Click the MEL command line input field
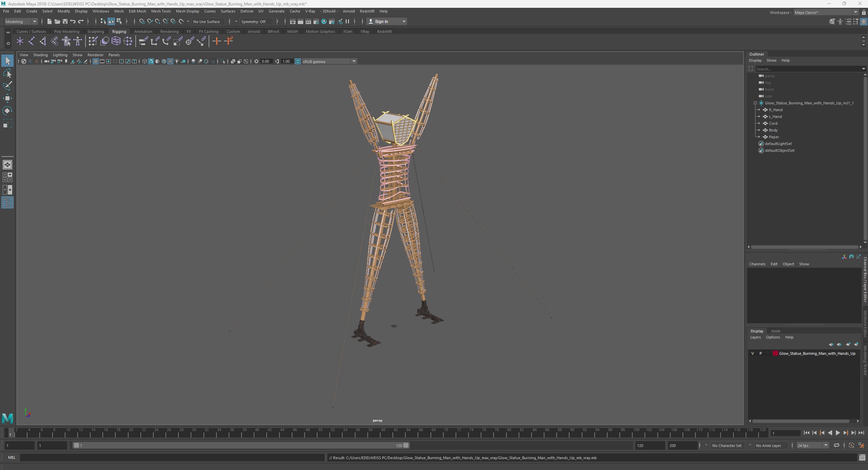868x470 pixels. (x=172, y=457)
